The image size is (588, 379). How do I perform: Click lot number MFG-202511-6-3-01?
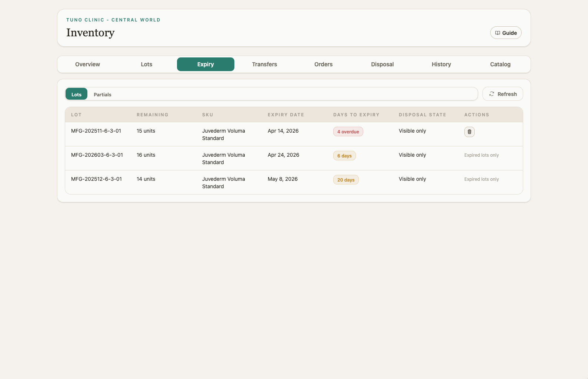pyautogui.click(x=96, y=131)
